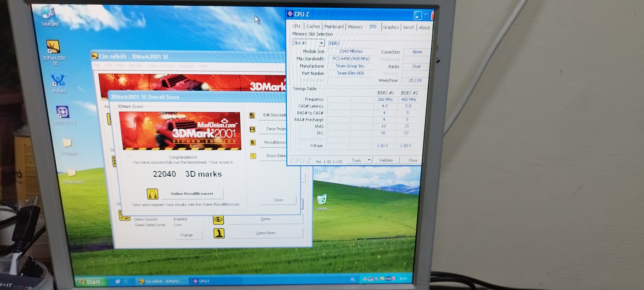Screen dimensions: 644x290
Task: Switch to the CPU-Z taskbar button
Action: (216, 281)
